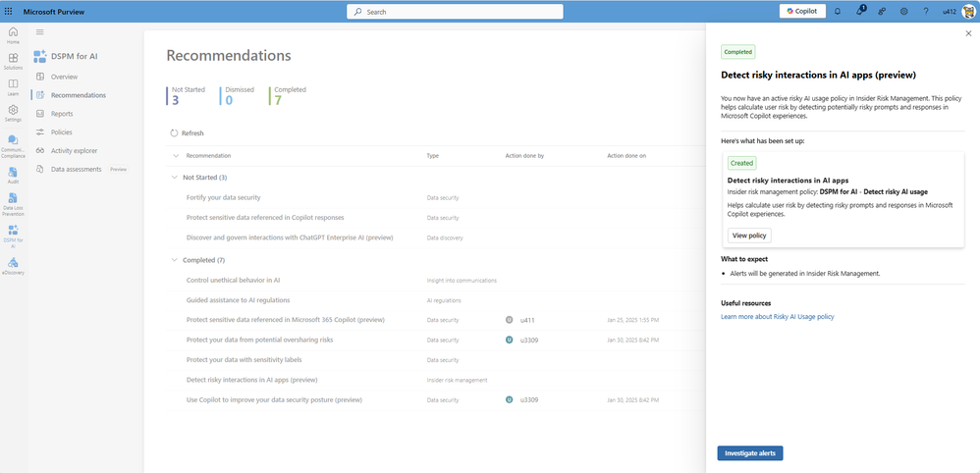Open the app launcher waffle icon

click(8, 11)
